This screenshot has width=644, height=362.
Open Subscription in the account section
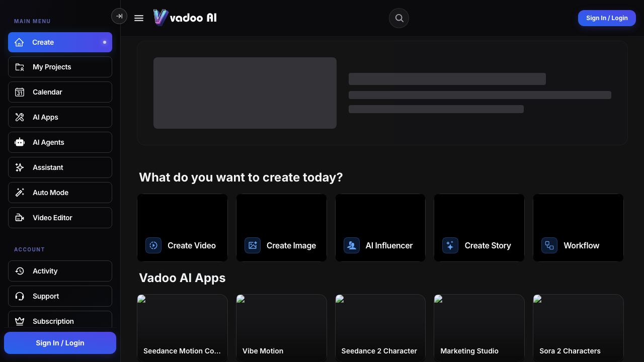tap(60, 320)
